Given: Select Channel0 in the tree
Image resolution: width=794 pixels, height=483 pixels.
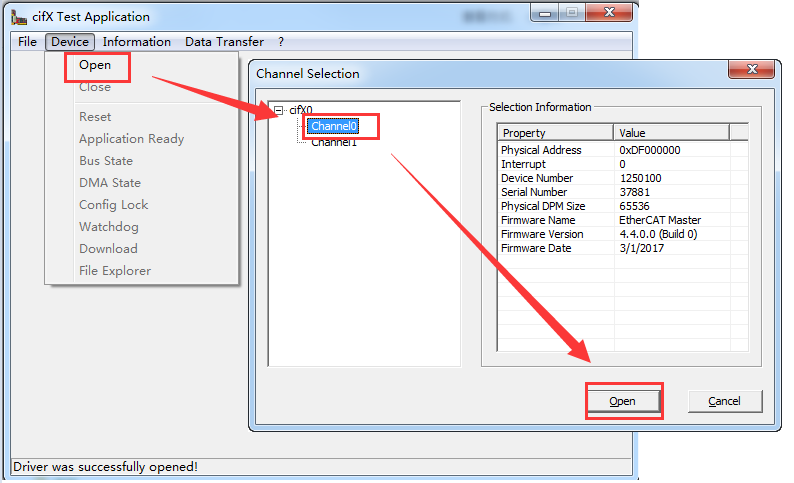Looking at the screenshot, I should click(334, 126).
